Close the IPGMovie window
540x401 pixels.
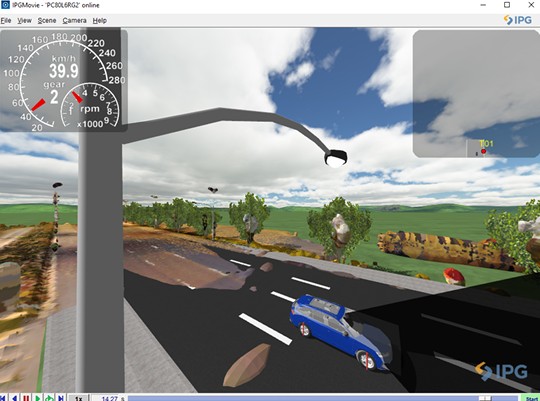point(531,5)
